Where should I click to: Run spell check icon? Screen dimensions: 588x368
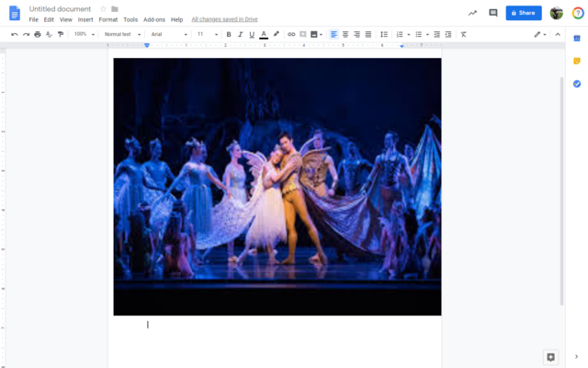pos(49,34)
